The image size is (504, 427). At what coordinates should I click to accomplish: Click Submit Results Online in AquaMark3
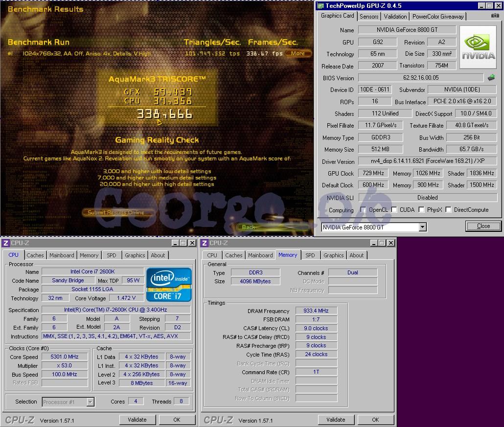click(x=116, y=212)
